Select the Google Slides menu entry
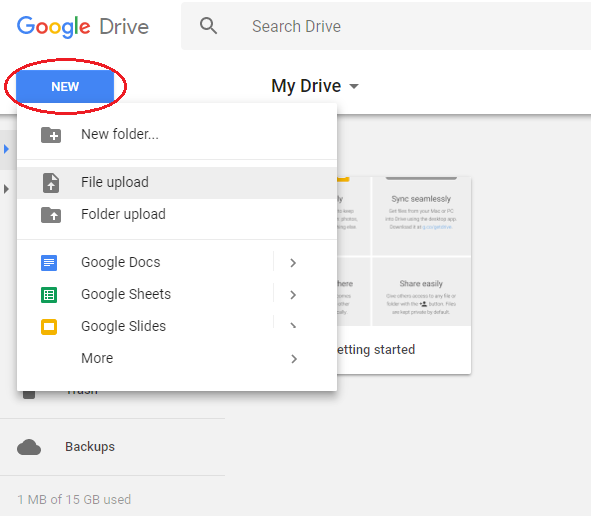This screenshot has width=591, height=516. coord(177,326)
